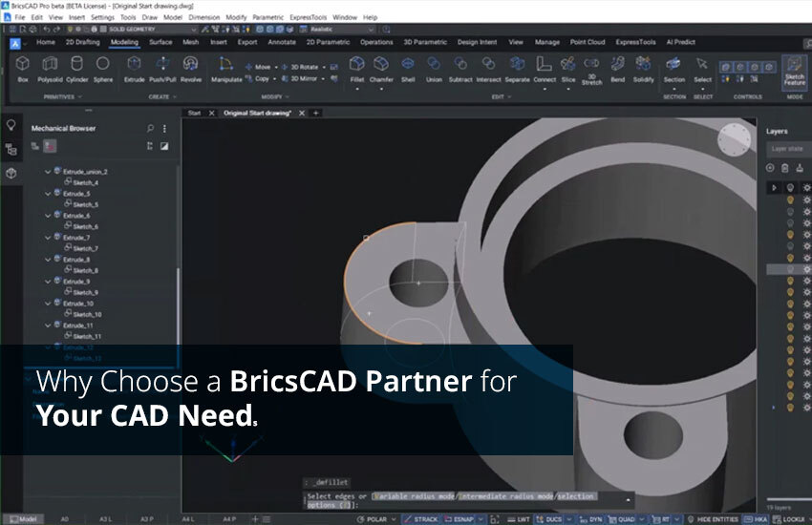Add a new drawing tab

[316, 113]
